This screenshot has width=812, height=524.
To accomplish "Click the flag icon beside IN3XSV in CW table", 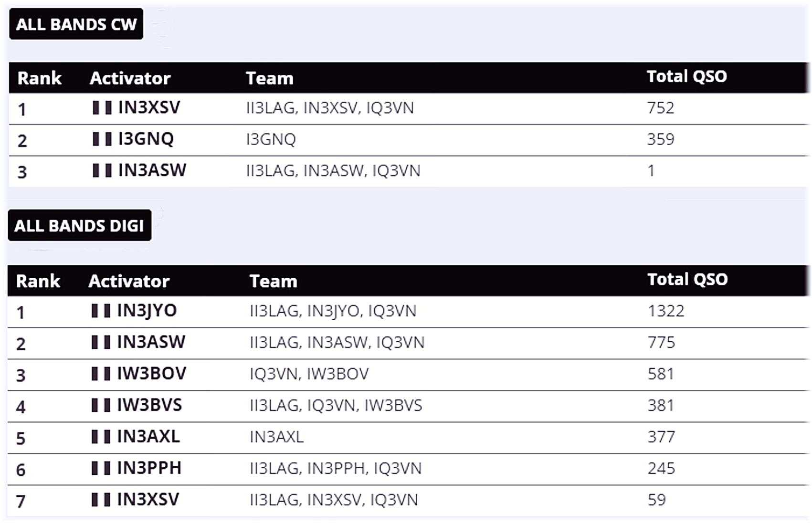I will pos(102,108).
